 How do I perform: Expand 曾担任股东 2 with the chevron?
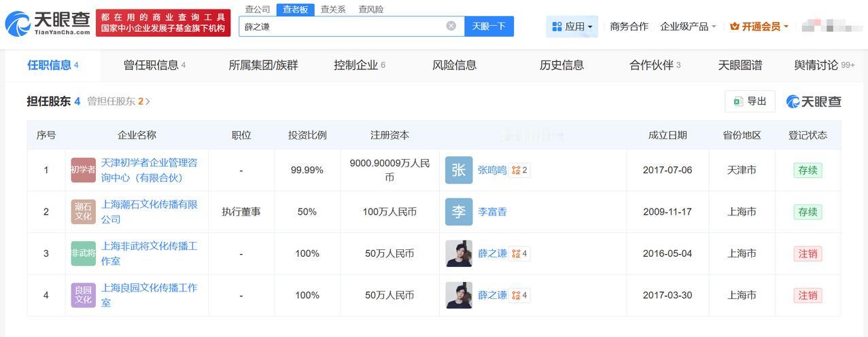[x=147, y=101]
